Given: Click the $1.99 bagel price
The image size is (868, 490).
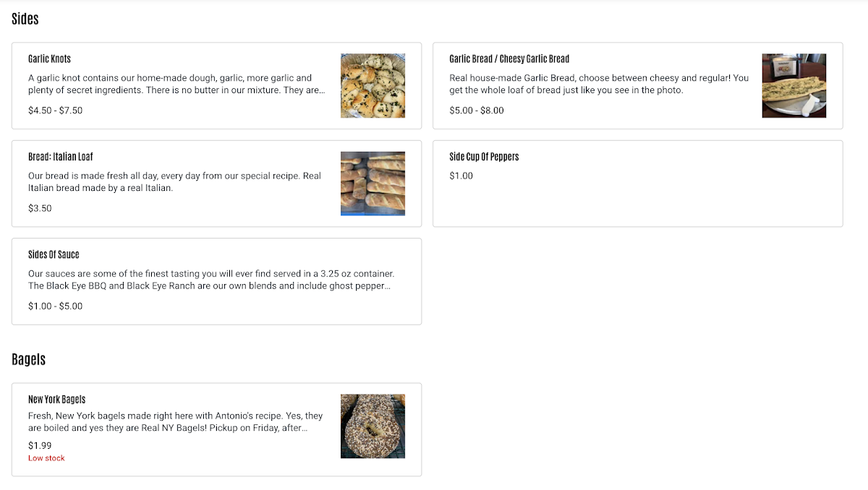Looking at the screenshot, I should [40, 446].
